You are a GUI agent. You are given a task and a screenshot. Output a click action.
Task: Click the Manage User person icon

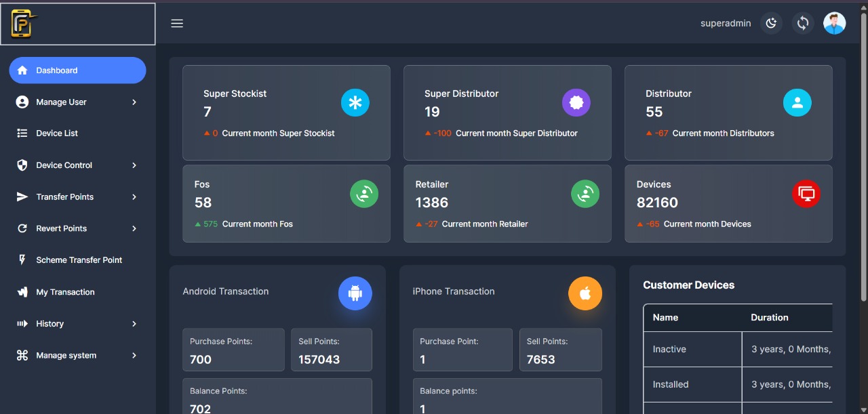point(22,102)
